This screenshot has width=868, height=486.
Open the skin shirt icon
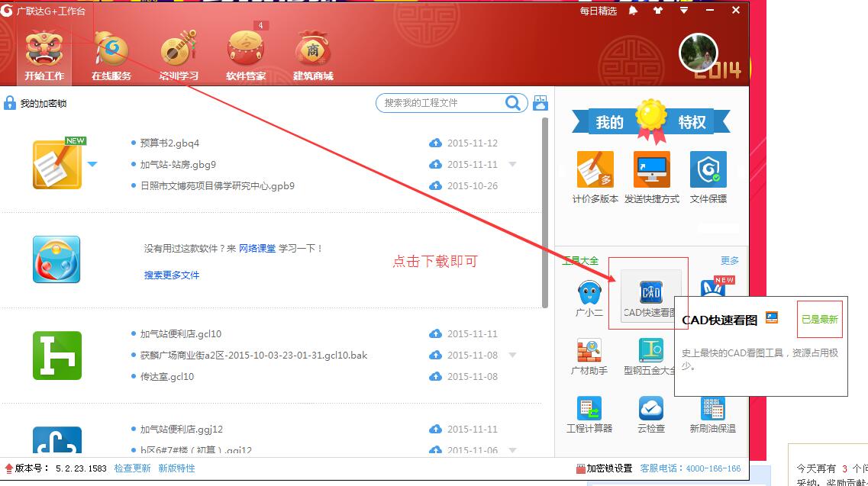pyautogui.click(x=658, y=11)
